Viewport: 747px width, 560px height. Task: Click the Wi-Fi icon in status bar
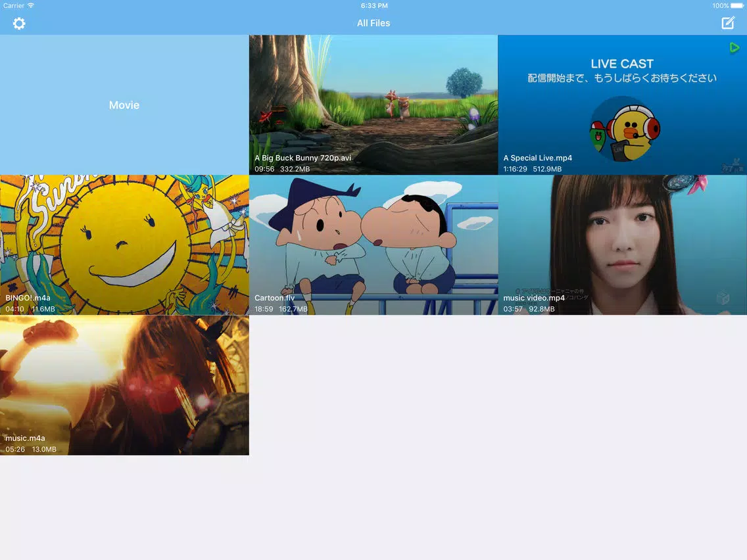point(31,6)
